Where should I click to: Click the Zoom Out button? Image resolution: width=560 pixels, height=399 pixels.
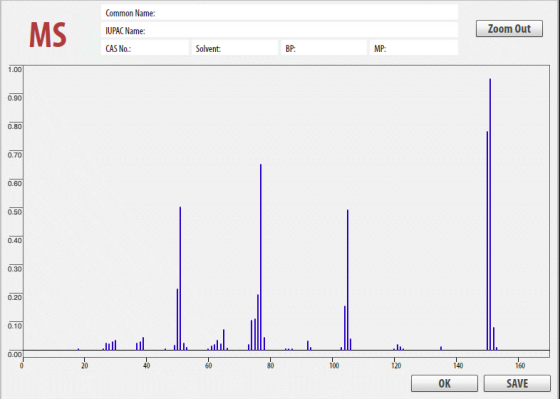pos(509,29)
